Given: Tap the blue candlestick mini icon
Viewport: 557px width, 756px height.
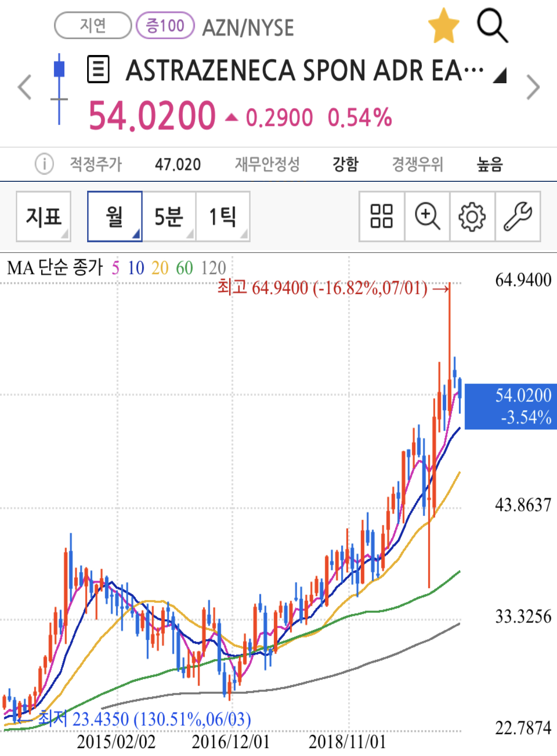Looking at the screenshot, I should click(x=59, y=89).
